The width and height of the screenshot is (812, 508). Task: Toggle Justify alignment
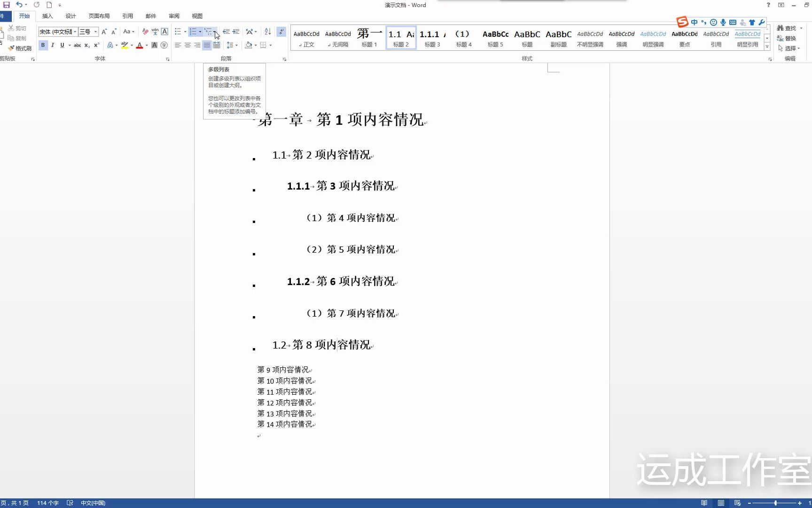[x=207, y=45]
